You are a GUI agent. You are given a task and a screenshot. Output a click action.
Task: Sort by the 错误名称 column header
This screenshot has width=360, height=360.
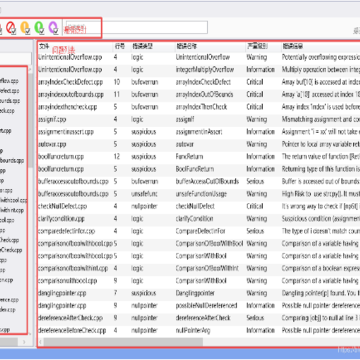click(x=186, y=46)
